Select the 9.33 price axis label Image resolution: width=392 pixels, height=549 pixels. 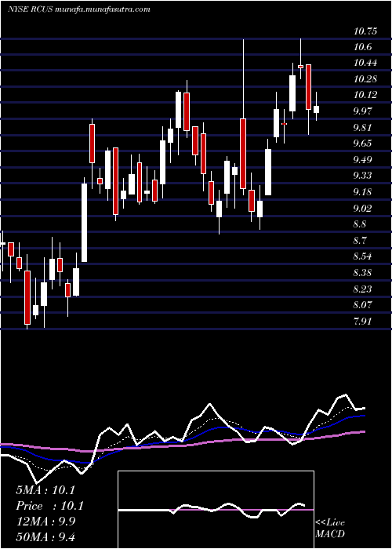(x=362, y=176)
